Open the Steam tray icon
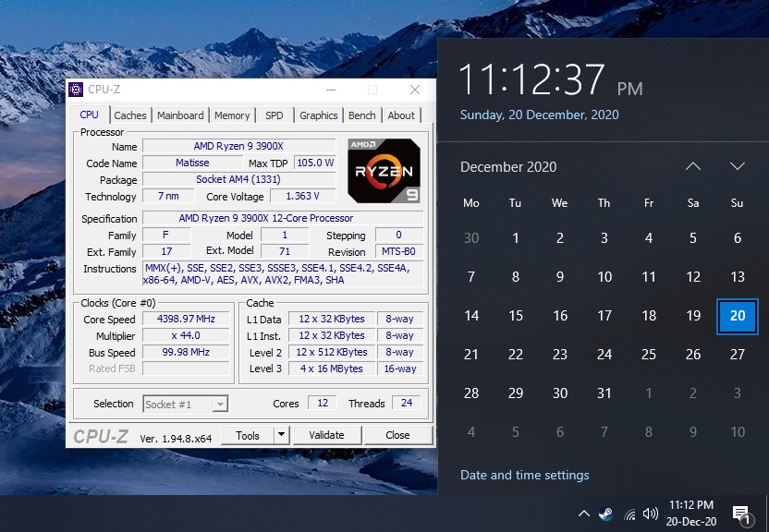Image resolution: width=769 pixels, height=532 pixels. (x=606, y=514)
